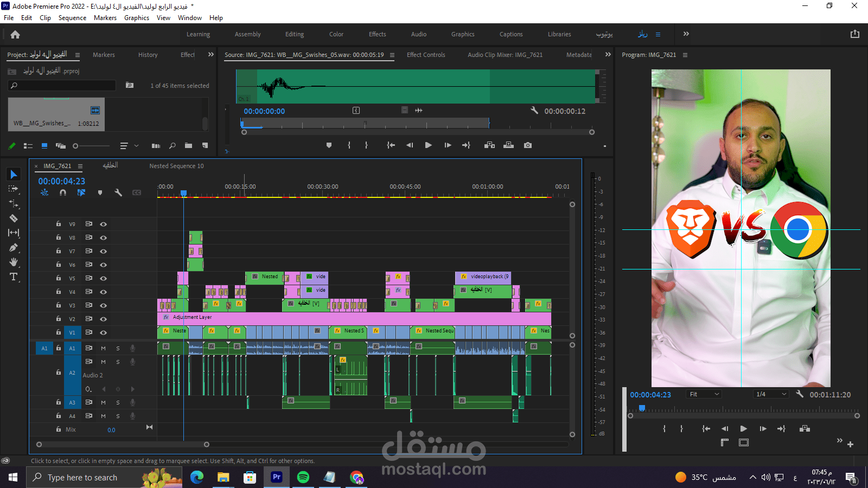
Task: Toggle V5 track output eye
Action: pyautogui.click(x=103, y=278)
